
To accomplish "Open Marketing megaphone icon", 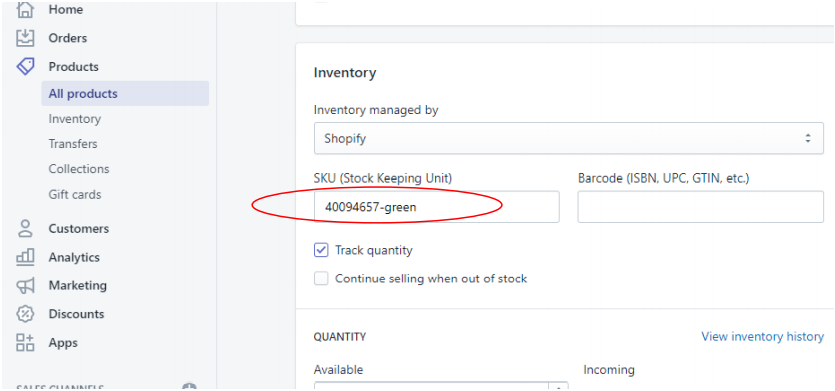I will point(25,286).
